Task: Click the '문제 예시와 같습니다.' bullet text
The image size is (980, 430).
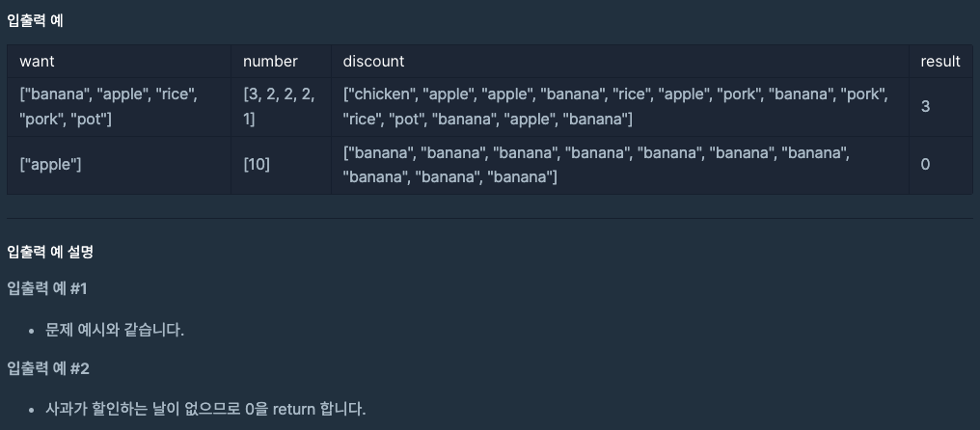Action: tap(115, 329)
